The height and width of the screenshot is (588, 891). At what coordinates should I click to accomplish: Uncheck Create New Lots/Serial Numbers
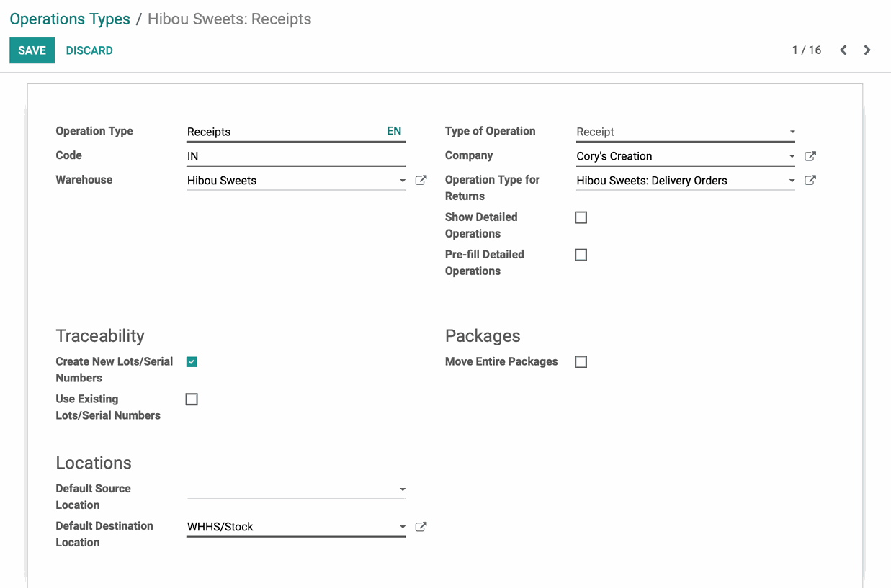point(192,362)
